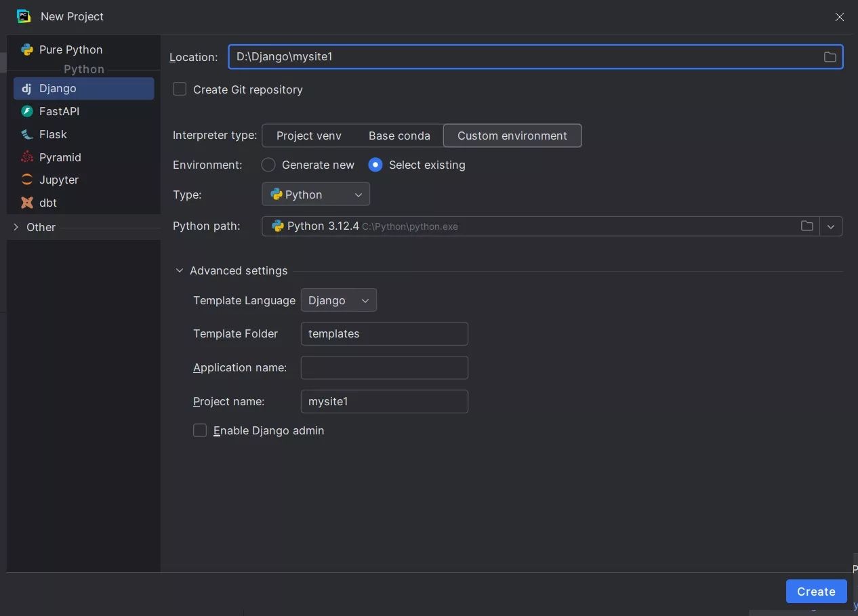858x616 pixels.
Task: Select the Pyramid framework icon
Action: [27, 157]
